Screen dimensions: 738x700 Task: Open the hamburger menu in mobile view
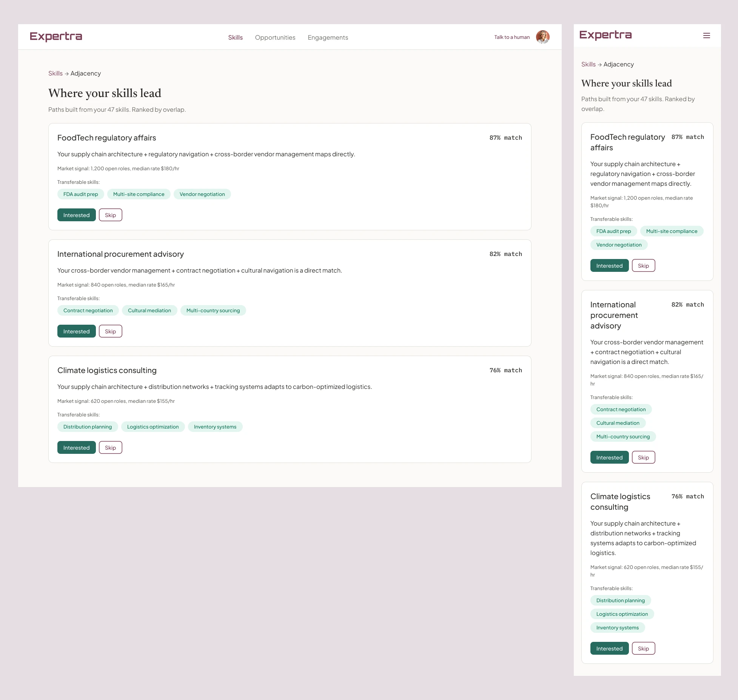tap(706, 35)
